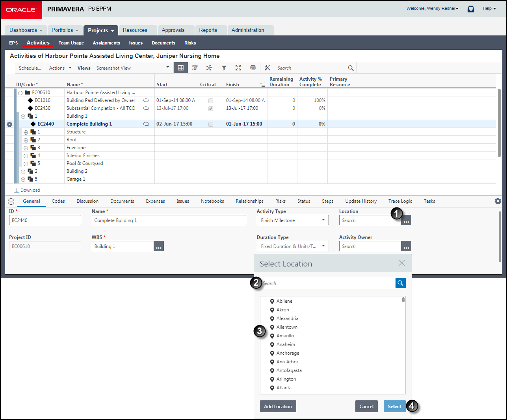Open the discussion bubble for EC2430
This screenshot has width=507, height=420.
146,108
